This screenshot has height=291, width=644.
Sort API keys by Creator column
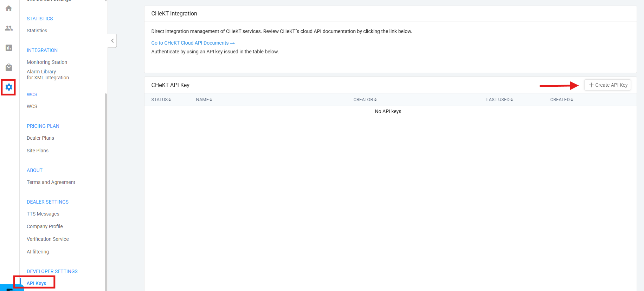pyautogui.click(x=365, y=100)
